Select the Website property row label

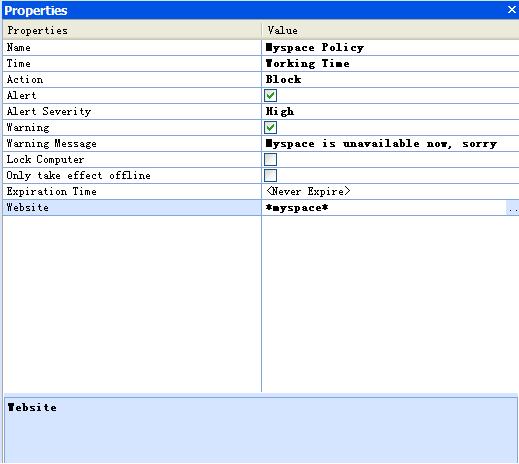pos(28,208)
